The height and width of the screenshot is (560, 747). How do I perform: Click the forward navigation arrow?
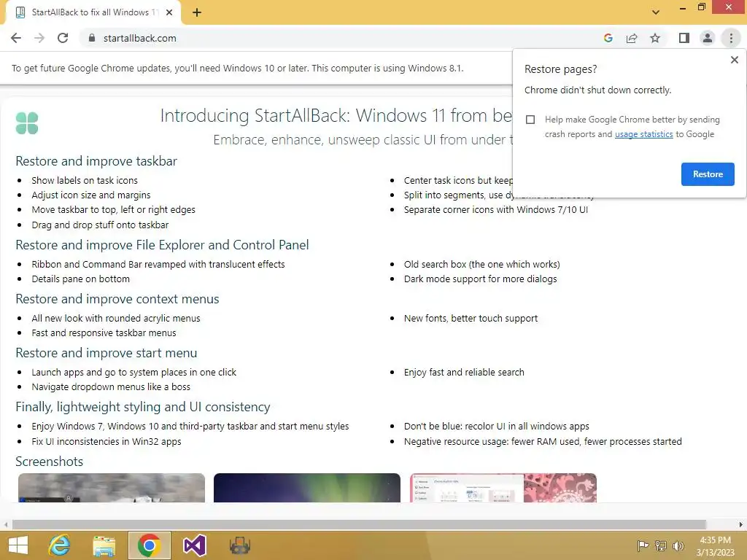(x=39, y=38)
